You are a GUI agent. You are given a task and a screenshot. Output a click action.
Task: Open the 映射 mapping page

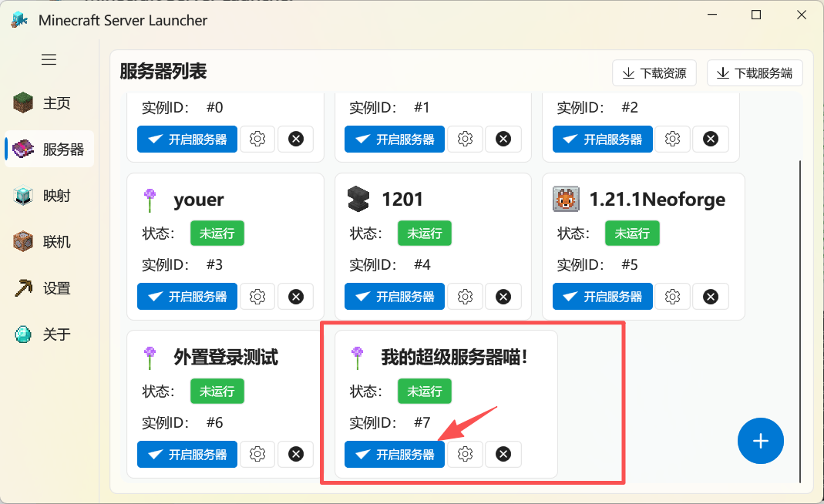tap(49, 196)
